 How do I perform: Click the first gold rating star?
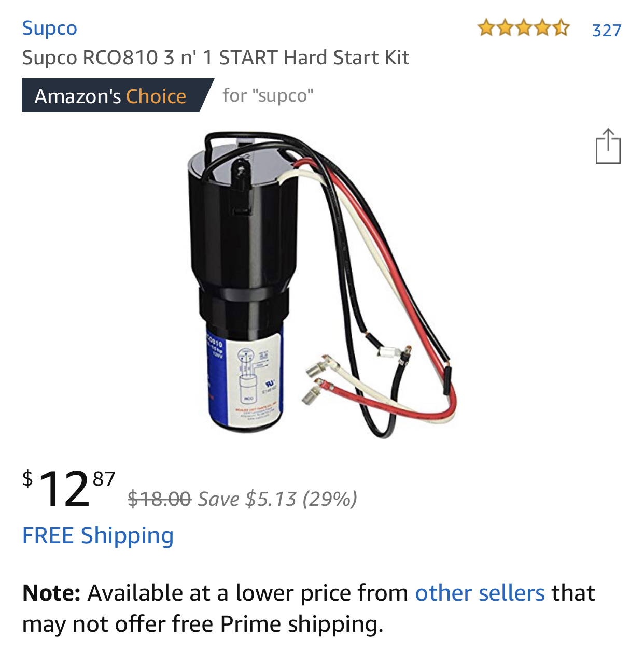(x=486, y=27)
